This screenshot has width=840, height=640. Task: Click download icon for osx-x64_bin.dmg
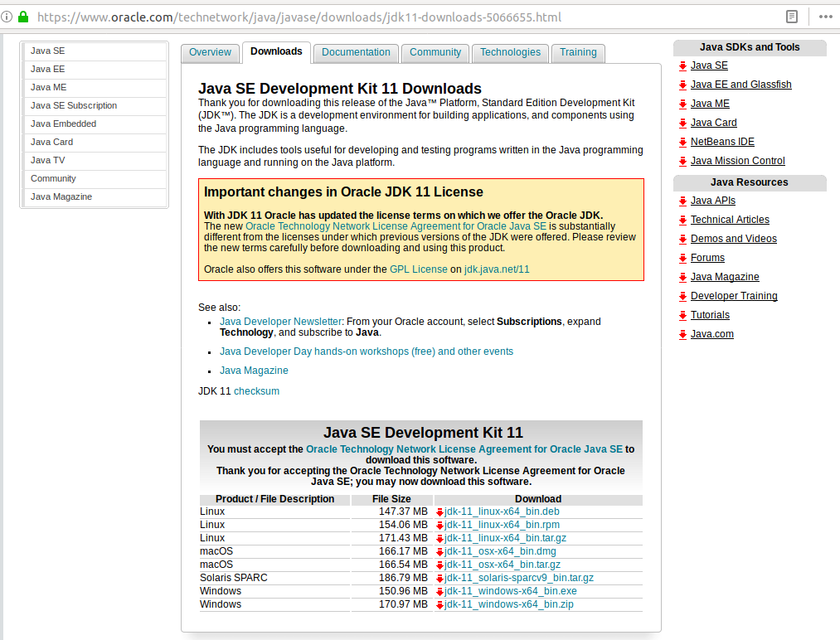click(439, 552)
